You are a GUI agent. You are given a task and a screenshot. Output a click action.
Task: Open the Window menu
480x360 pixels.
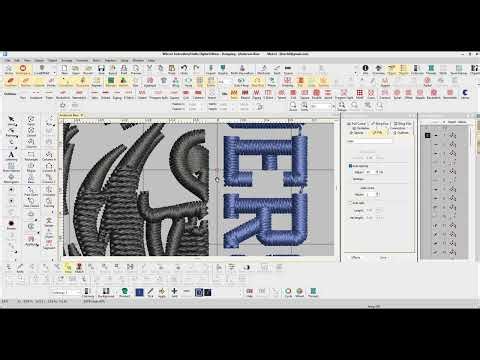pyautogui.click(x=138, y=60)
